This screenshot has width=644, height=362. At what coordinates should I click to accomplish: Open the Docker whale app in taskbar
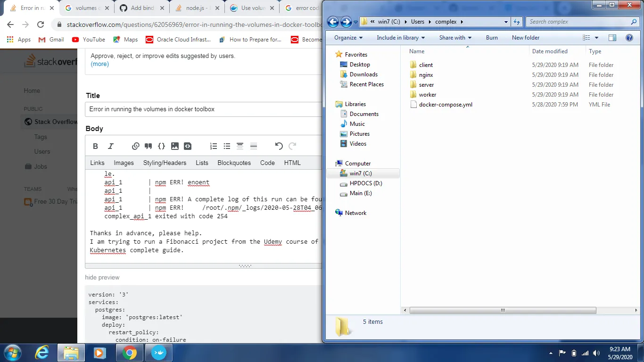pyautogui.click(x=158, y=353)
